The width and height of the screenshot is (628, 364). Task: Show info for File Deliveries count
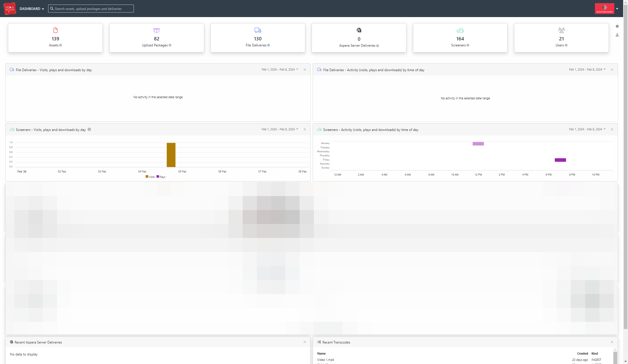click(269, 45)
